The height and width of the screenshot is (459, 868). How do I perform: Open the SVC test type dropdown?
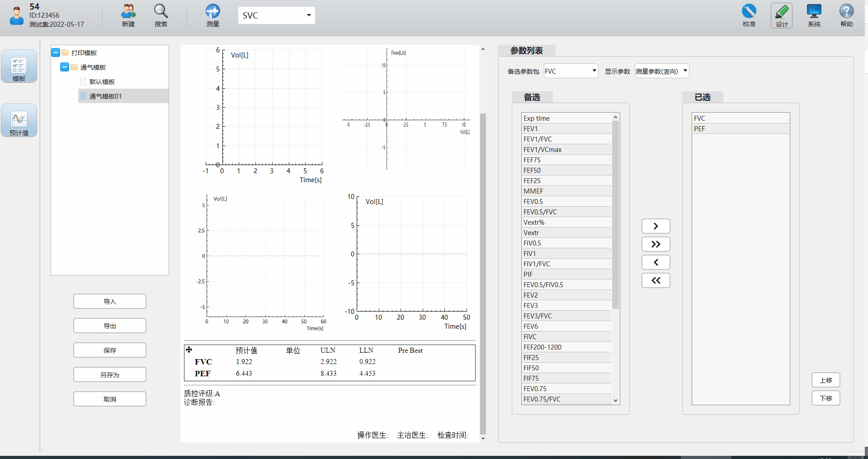(x=277, y=15)
